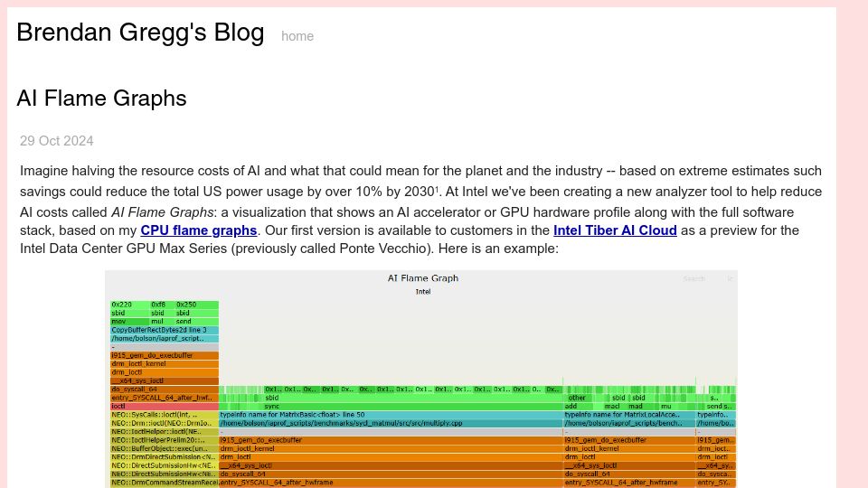The image size is (868, 488).
Task: Select the NEO::IoctlHelper::ioctl frame
Action: (x=165, y=432)
